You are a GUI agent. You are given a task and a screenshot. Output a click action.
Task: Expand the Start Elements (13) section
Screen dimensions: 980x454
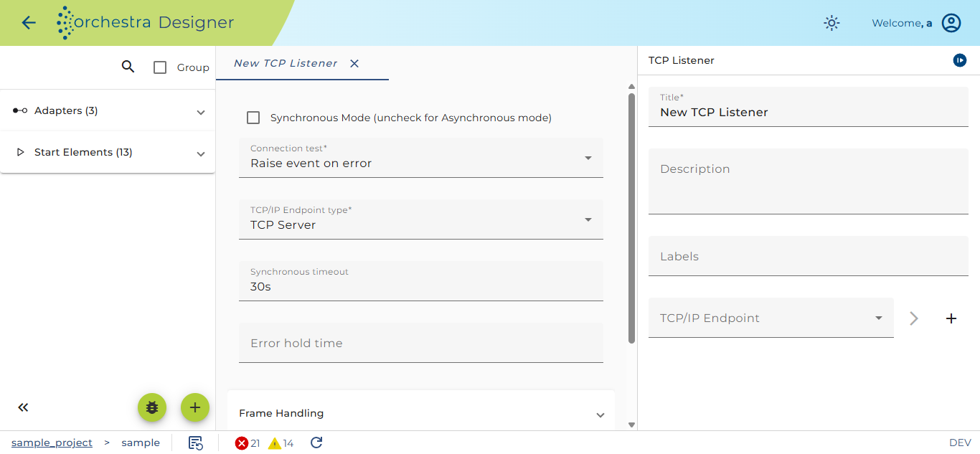pyautogui.click(x=108, y=152)
